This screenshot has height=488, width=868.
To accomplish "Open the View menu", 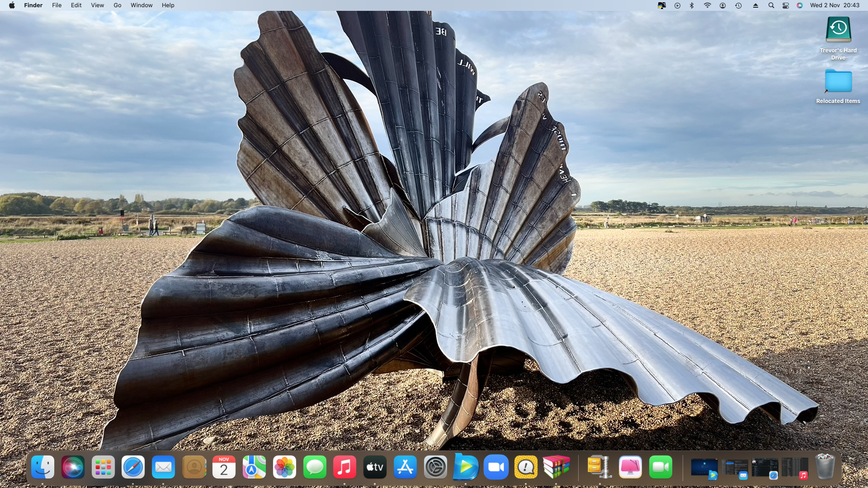I will click(97, 5).
